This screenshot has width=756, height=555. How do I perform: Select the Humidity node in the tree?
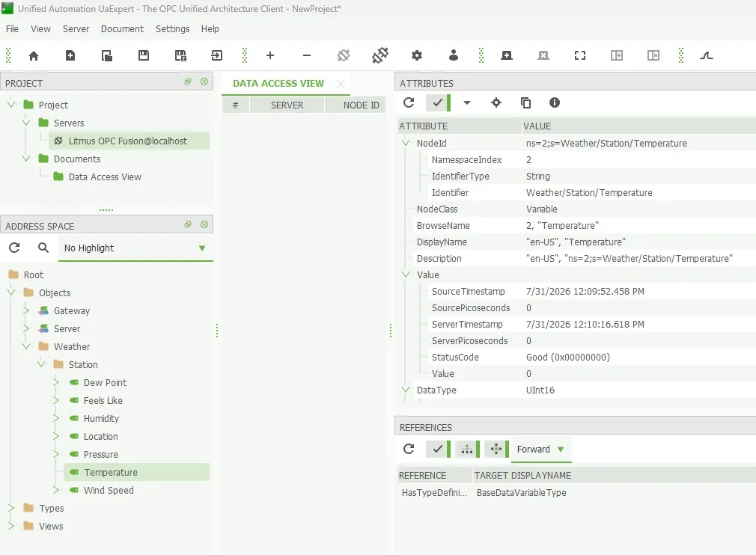pyautogui.click(x=101, y=418)
